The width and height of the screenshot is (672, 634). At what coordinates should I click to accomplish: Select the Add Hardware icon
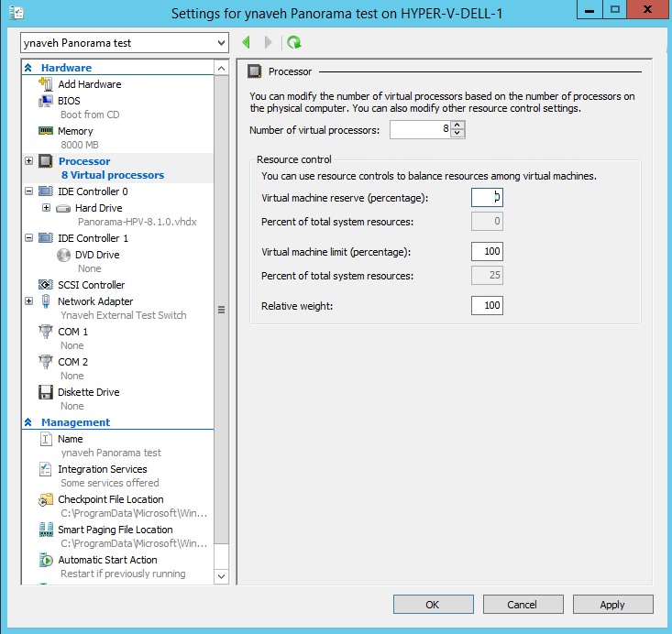45,84
